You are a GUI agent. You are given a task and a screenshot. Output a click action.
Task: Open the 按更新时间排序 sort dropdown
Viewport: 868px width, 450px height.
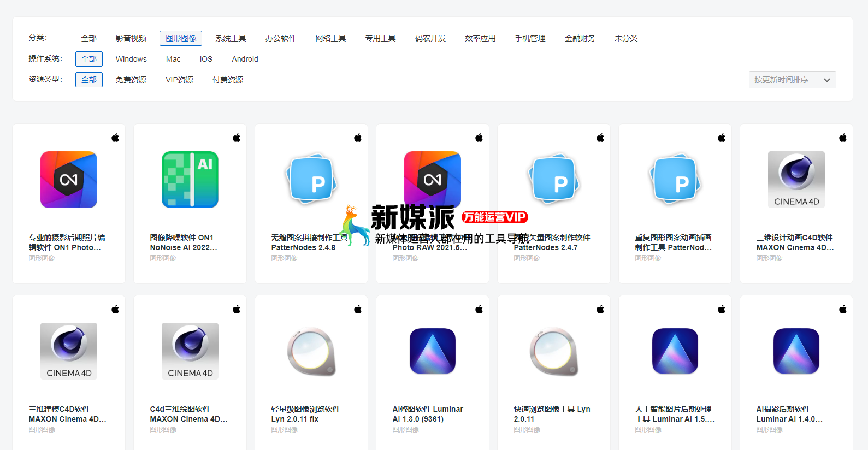tap(792, 80)
